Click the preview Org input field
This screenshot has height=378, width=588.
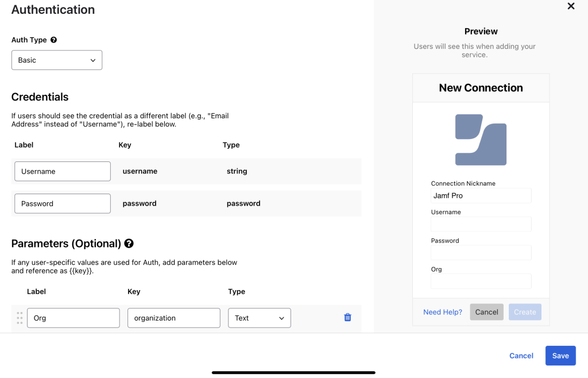tap(481, 281)
